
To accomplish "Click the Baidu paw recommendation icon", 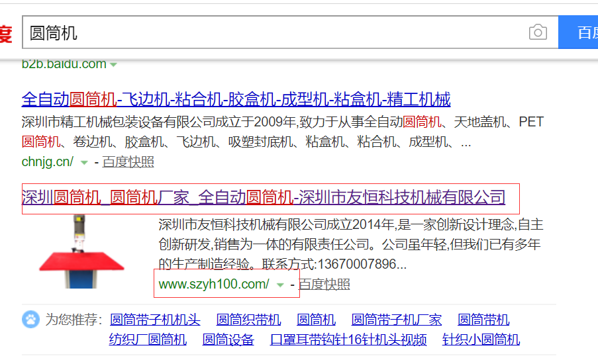I will pyautogui.click(x=30, y=320).
